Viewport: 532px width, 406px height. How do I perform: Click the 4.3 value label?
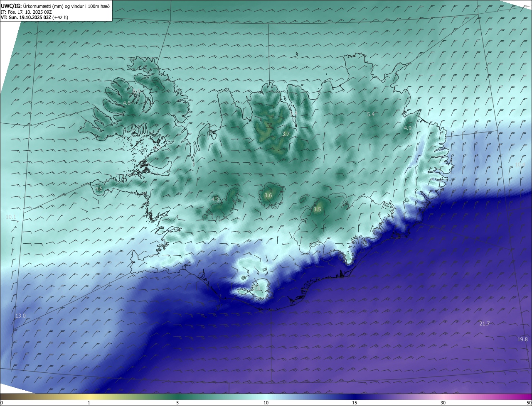pyautogui.click(x=215, y=199)
